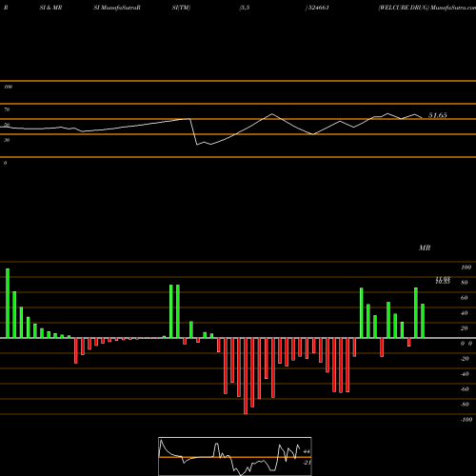476x476 pixels.
Task: Click the '44' label in mini chart
Action: (307, 451)
